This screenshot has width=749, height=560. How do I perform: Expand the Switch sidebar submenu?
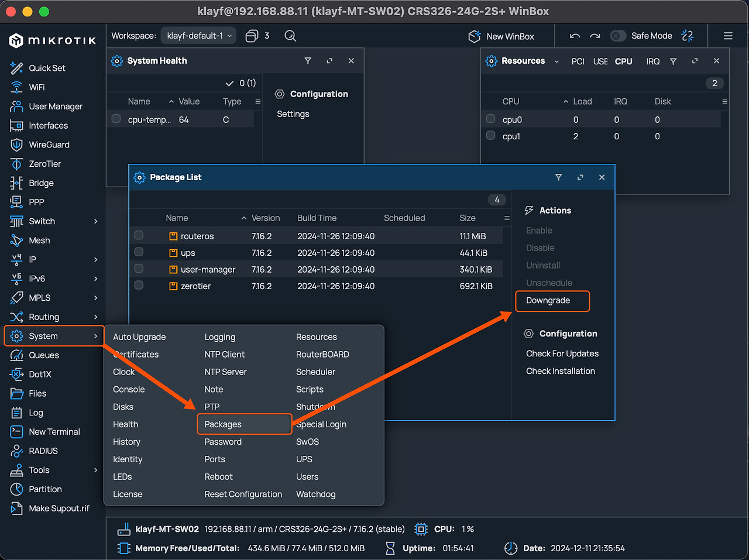click(x=95, y=221)
